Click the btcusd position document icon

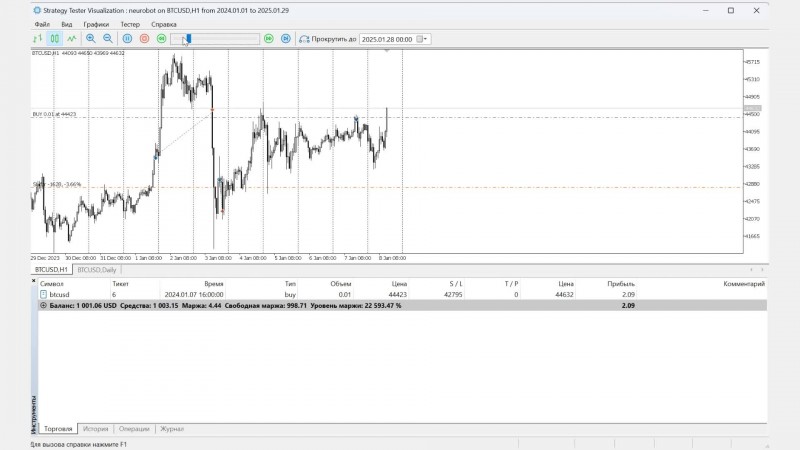43,294
